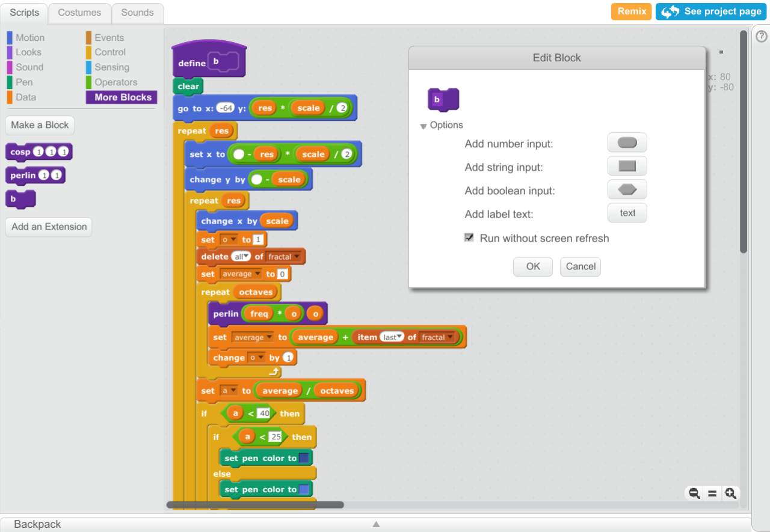770x532 pixels.
Task: Click the green clear pen block
Action: 188,87
